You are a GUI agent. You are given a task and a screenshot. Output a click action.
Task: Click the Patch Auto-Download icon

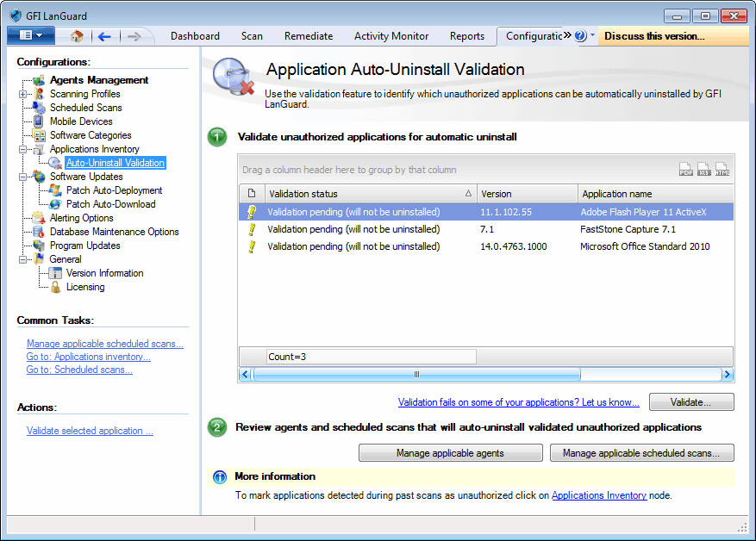coord(55,204)
